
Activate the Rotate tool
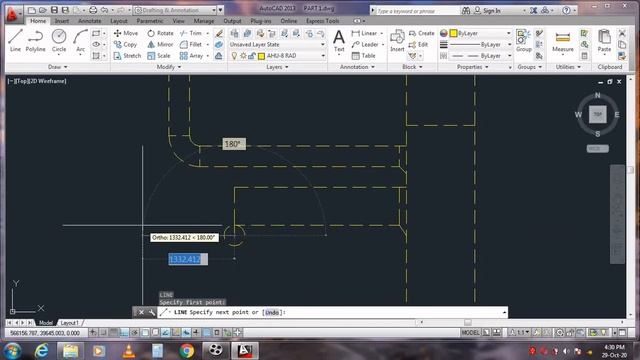coord(160,33)
